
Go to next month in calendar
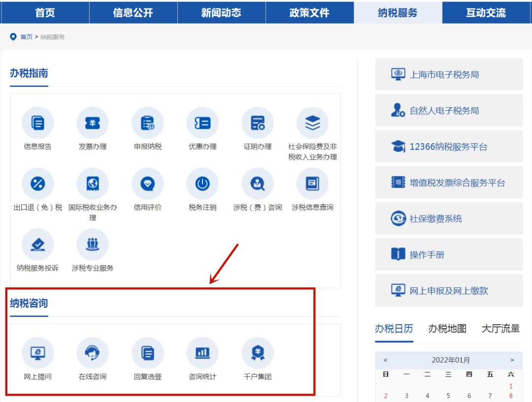tap(512, 360)
